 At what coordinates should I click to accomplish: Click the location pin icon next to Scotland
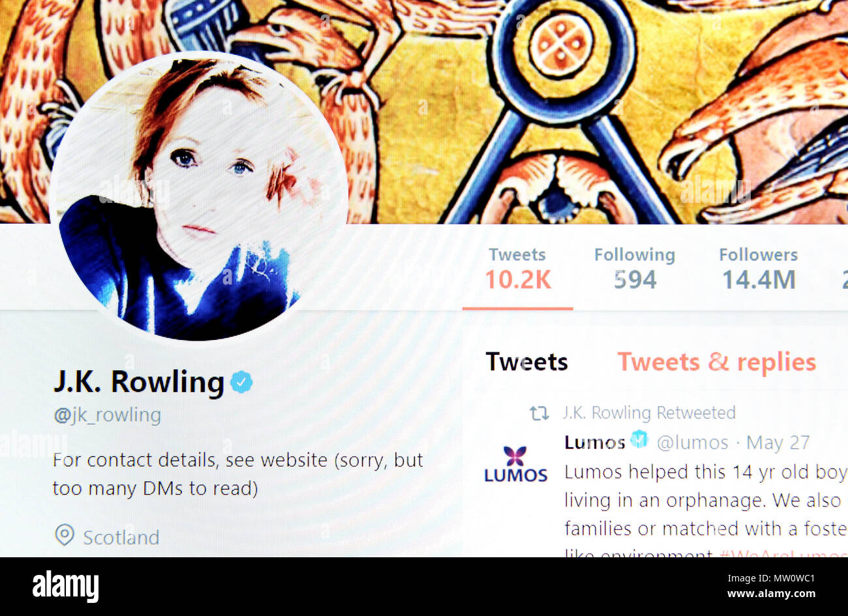coord(65,536)
